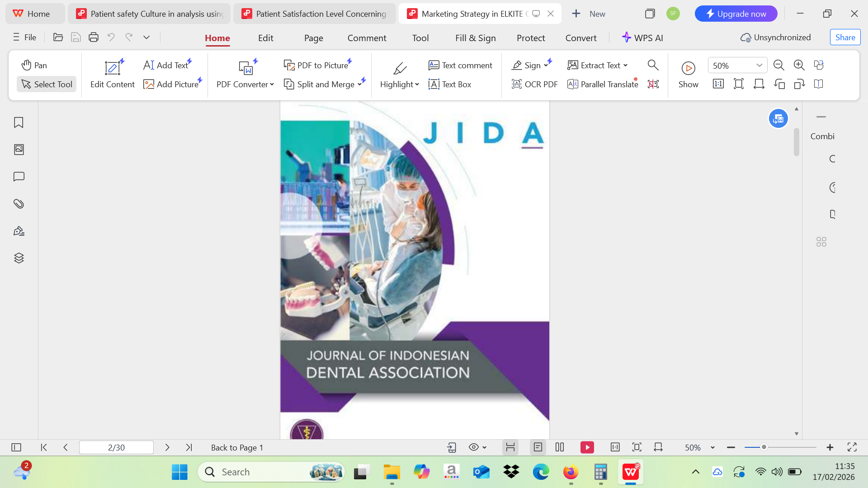
Task: Click Back to Page 1 link
Action: pos(237,447)
